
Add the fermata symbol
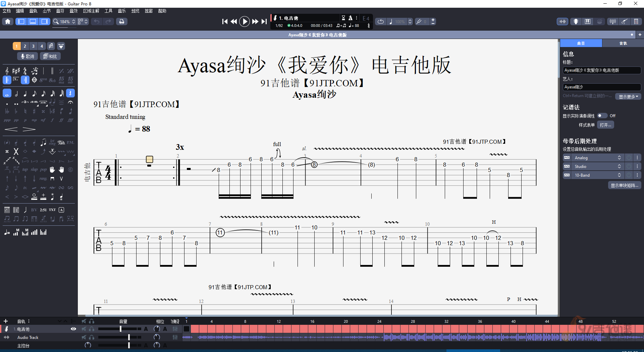[70, 102]
